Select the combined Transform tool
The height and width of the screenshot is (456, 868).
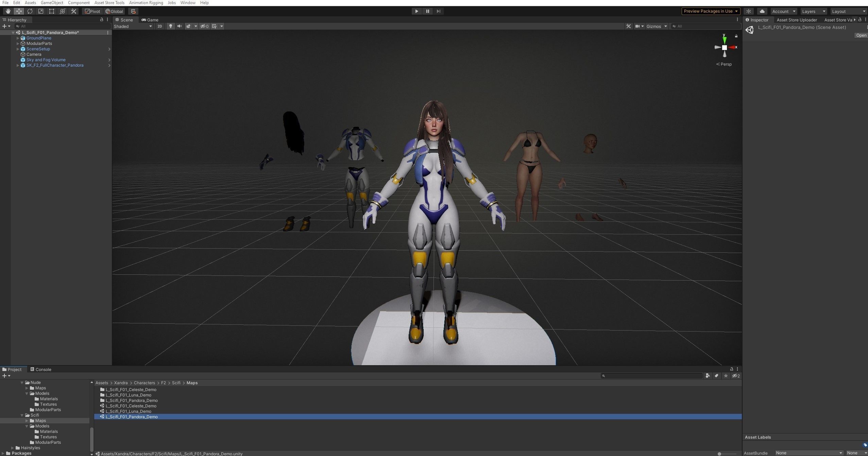pos(62,11)
